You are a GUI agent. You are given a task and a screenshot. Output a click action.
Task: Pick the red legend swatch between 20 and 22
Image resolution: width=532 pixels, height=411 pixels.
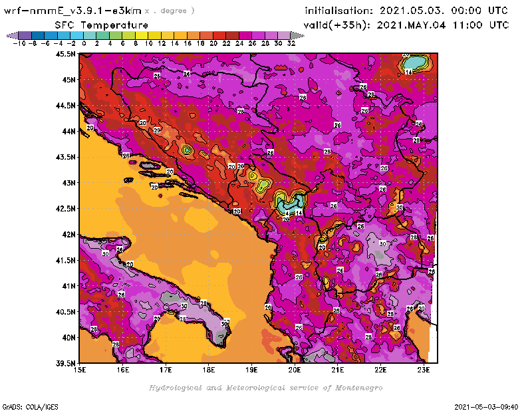(219, 35)
